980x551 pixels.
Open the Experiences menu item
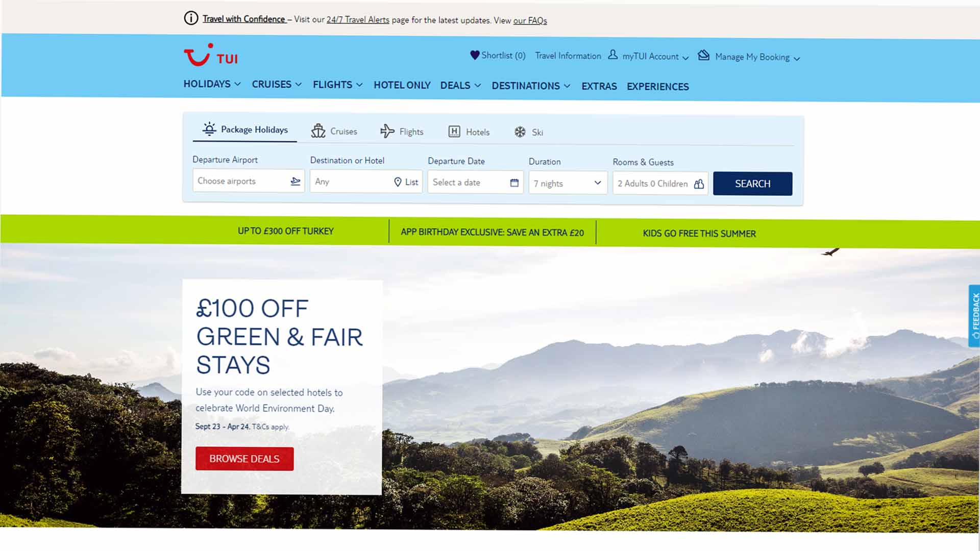click(657, 87)
